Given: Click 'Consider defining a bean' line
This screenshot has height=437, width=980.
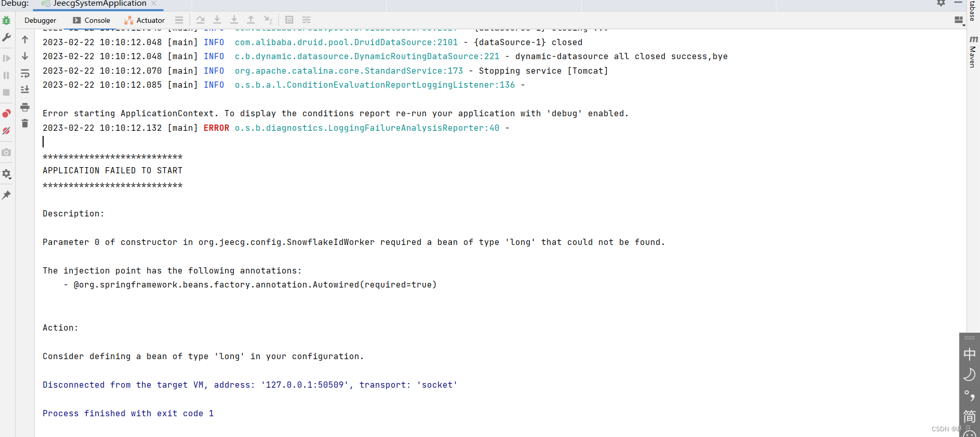Looking at the screenshot, I should point(203,357).
